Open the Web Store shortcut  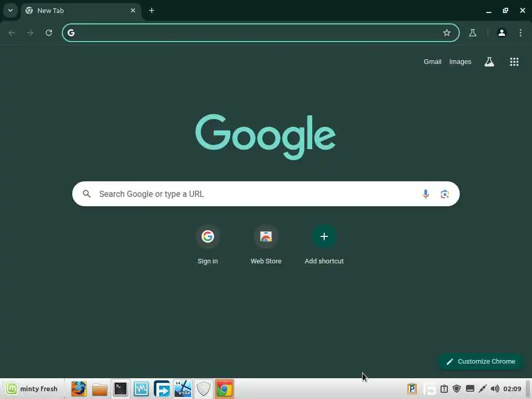click(x=266, y=244)
